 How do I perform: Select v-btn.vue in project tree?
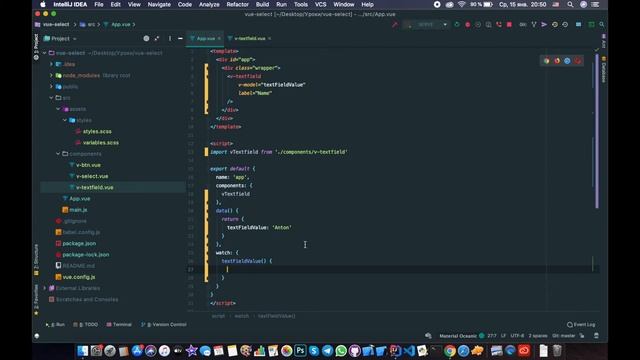click(89, 165)
